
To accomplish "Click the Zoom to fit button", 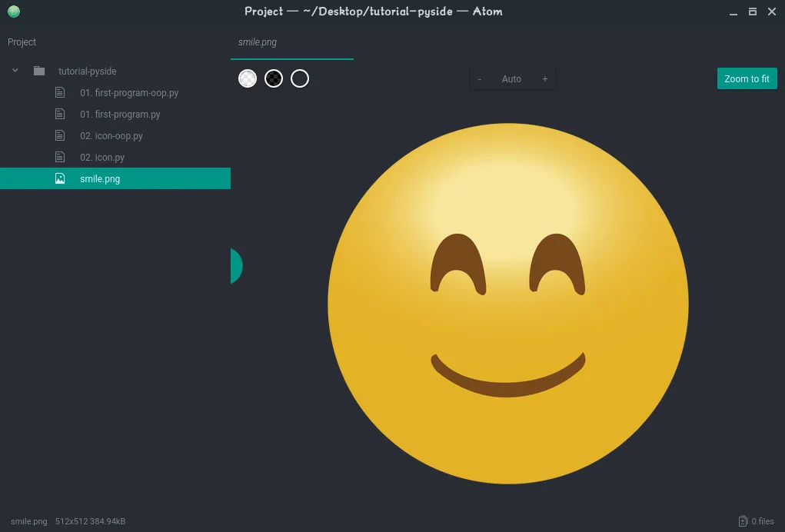I will pyautogui.click(x=747, y=78).
